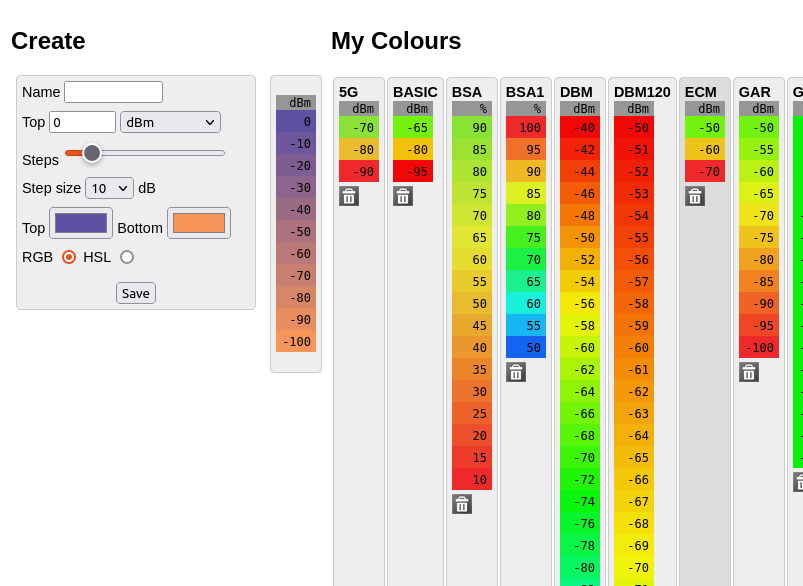Open the Top colour picker swatch

point(81,223)
